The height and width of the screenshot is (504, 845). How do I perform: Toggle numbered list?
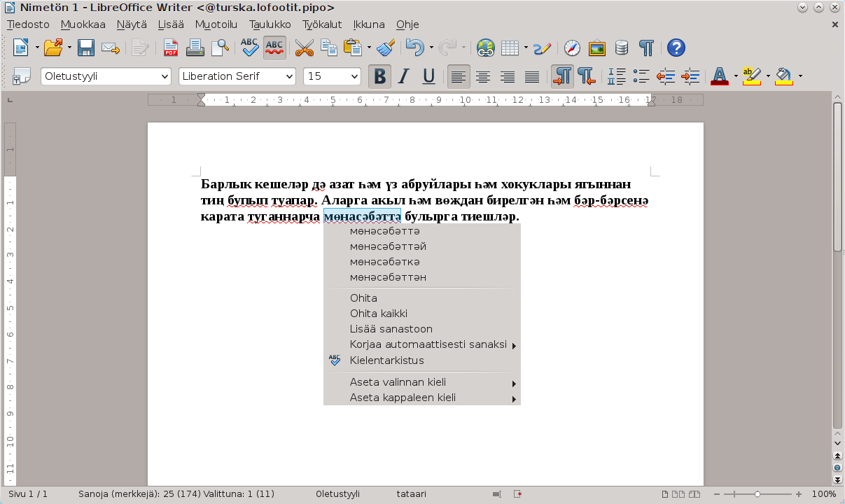point(616,76)
